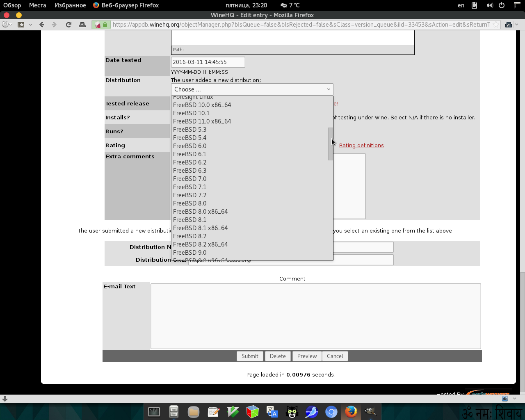
Task: Open the folder Files app in the dock
Action: [x=194, y=411]
